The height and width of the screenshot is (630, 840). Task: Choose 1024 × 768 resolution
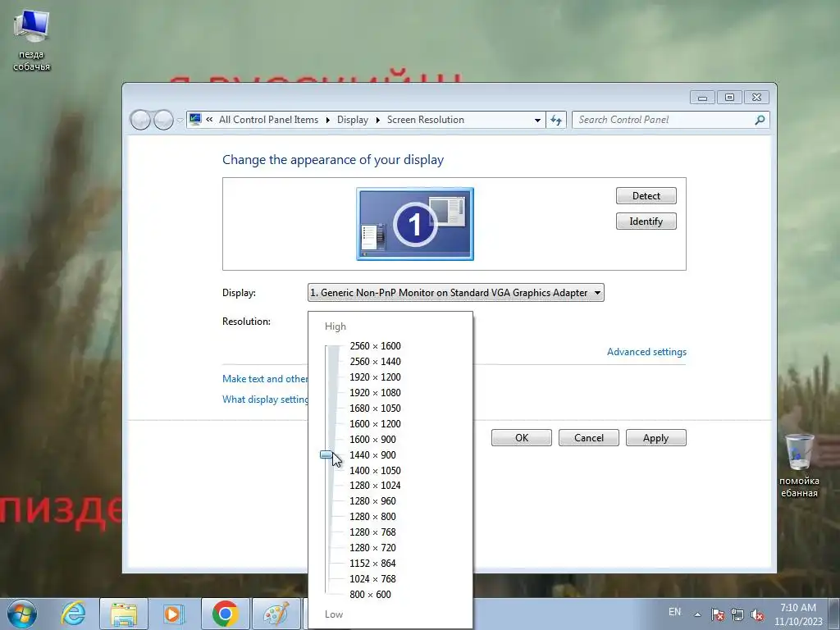(x=373, y=578)
